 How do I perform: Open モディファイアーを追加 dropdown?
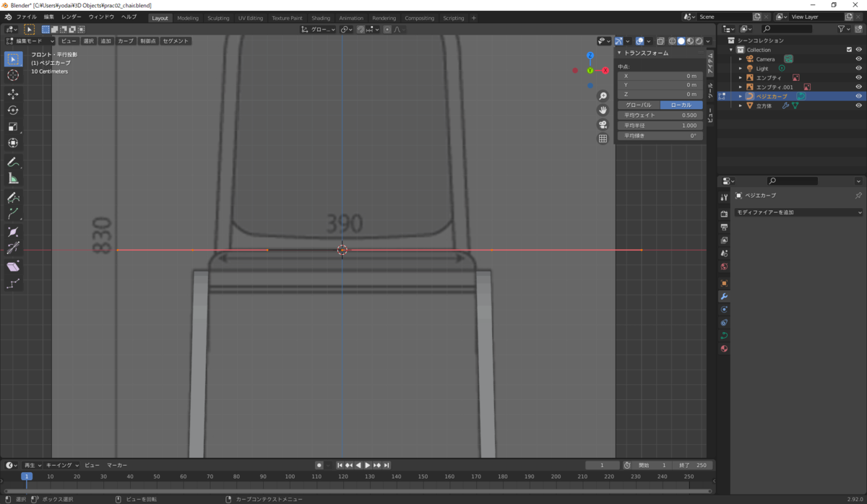tap(798, 212)
